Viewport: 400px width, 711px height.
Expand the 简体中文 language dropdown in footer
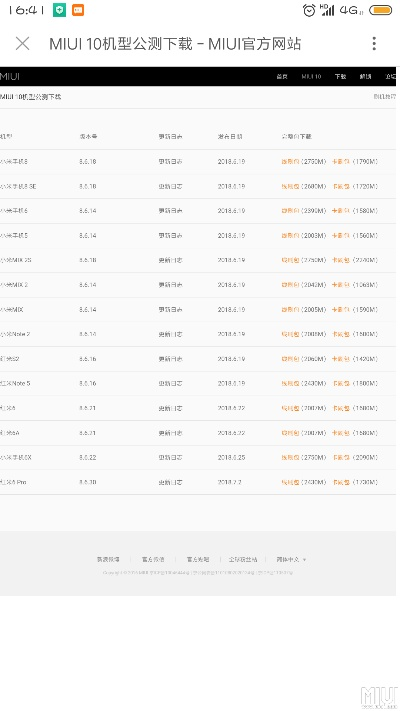291,560
